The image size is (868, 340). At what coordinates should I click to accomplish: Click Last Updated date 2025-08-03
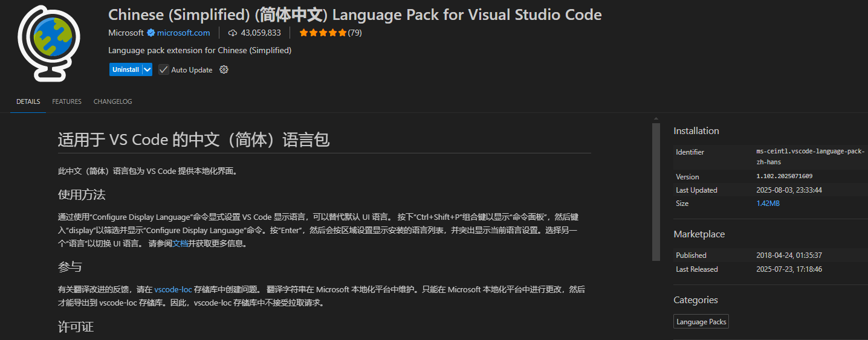(x=789, y=190)
